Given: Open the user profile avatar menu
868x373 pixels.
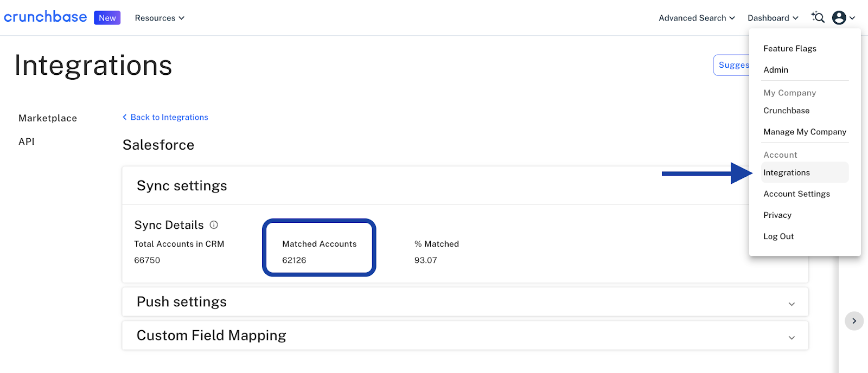Looking at the screenshot, I should pyautogui.click(x=844, y=18).
